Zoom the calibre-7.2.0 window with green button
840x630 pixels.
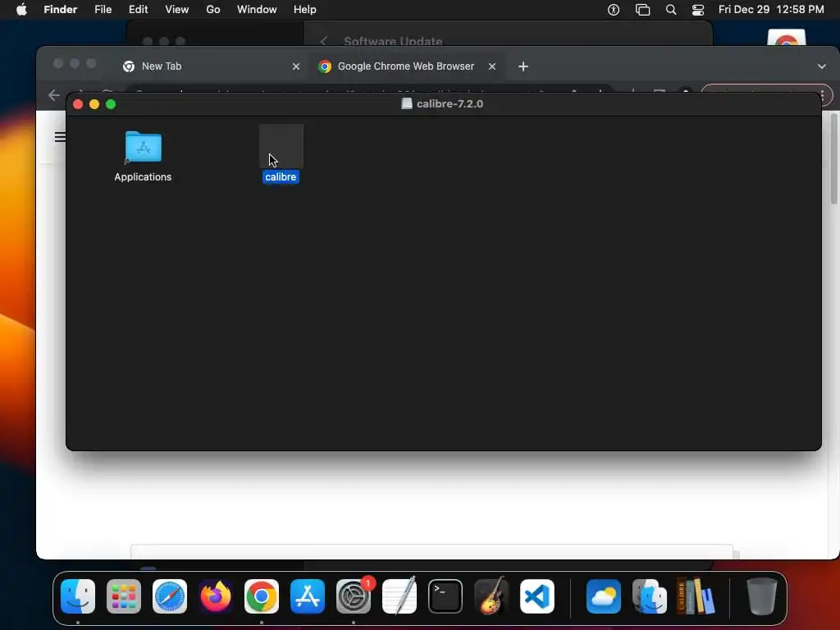[x=111, y=104]
